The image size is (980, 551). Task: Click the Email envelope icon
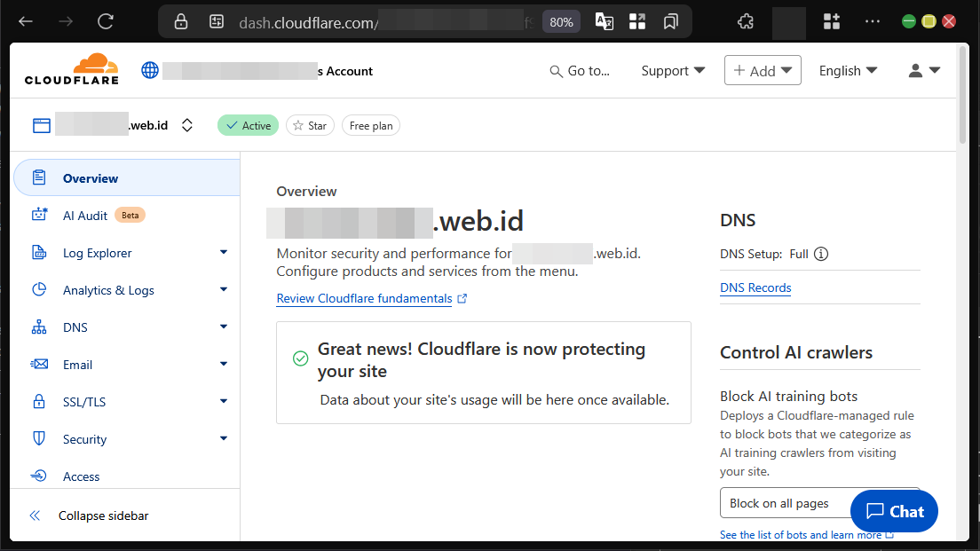39,364
